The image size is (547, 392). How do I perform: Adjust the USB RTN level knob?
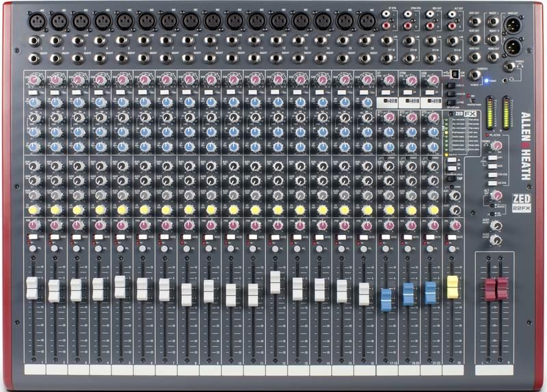pos(433,80)
